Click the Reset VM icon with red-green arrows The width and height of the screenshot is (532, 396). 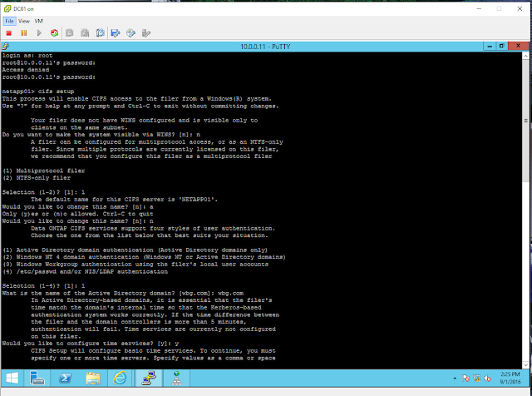point(54,33)
